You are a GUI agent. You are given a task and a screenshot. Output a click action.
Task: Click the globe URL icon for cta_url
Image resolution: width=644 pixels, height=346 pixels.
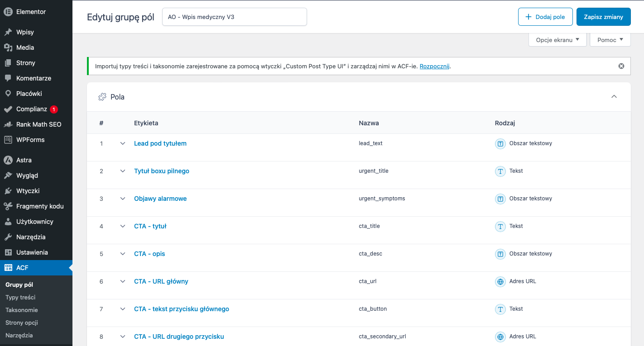click(500, 282)
